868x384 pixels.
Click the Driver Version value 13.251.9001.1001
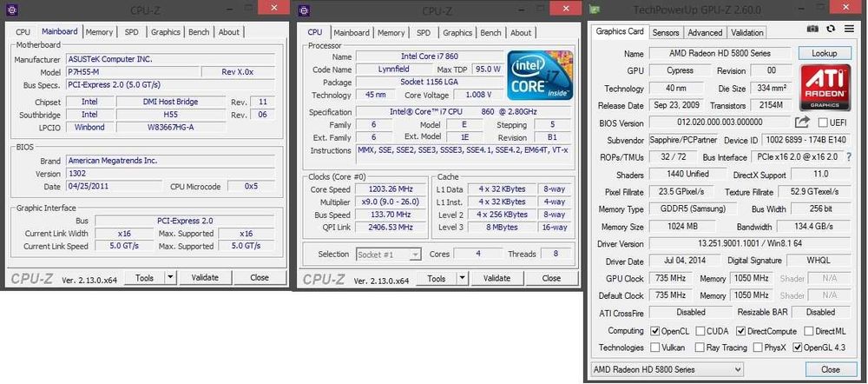click(752, 243)
